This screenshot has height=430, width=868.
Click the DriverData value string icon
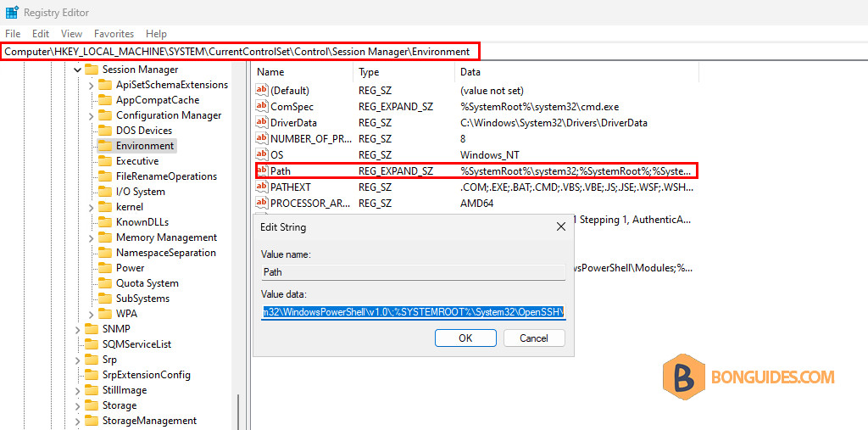pyautogui.click(x=262, y=122)
